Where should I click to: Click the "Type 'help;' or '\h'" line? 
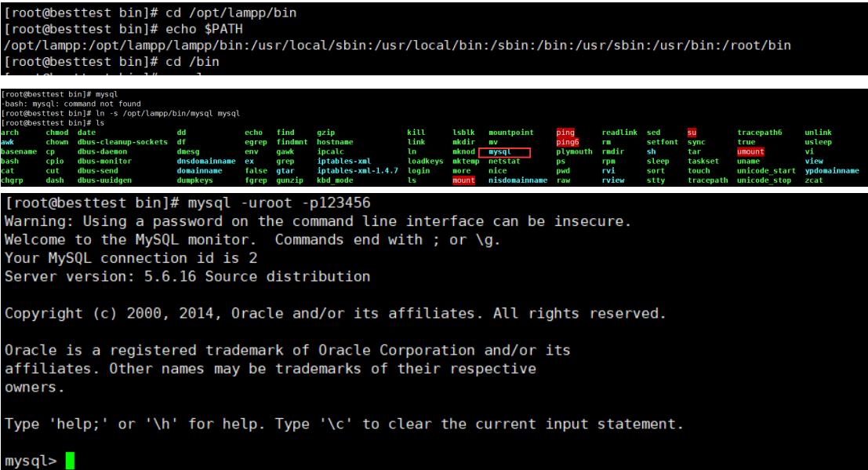343,424
